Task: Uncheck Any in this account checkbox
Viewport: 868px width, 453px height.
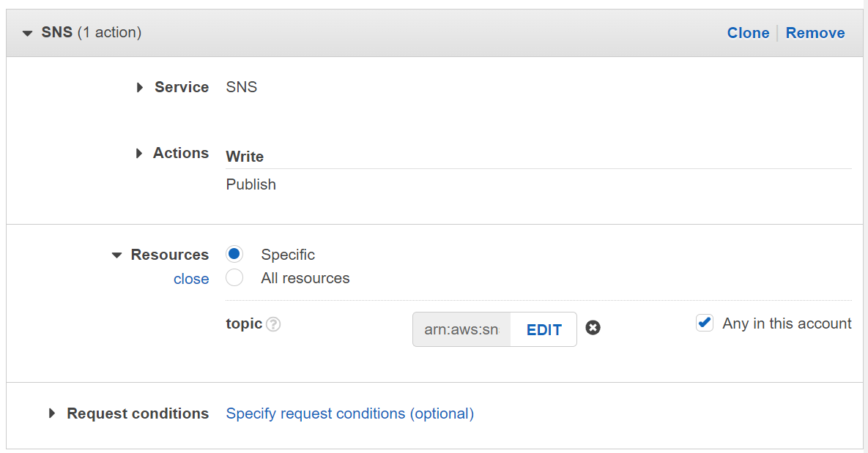Action: (x=705, y=323)
